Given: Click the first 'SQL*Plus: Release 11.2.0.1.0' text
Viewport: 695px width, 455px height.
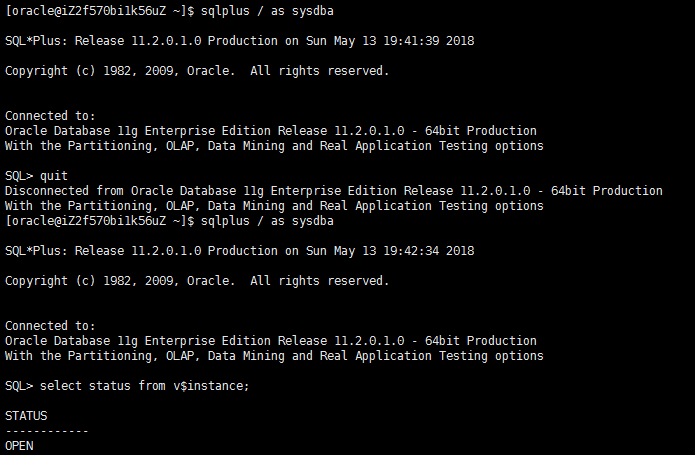Looking at the screenshot, I should [103, 41].
